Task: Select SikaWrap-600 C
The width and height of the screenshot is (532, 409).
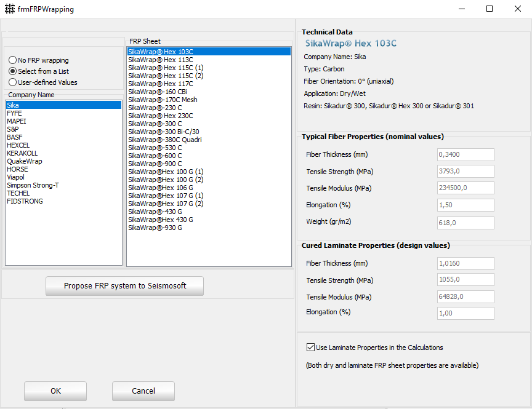Action: pos(209,156)
